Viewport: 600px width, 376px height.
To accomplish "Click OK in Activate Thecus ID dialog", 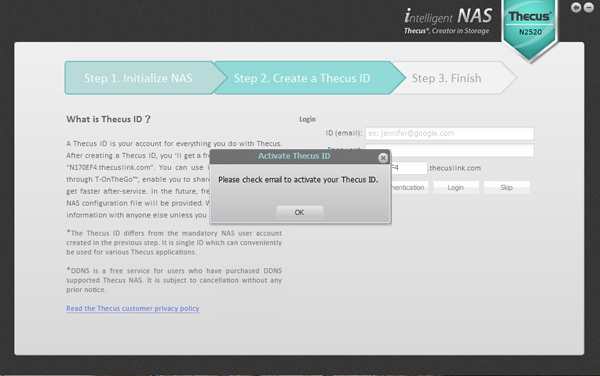I will [x=300, y=212].
